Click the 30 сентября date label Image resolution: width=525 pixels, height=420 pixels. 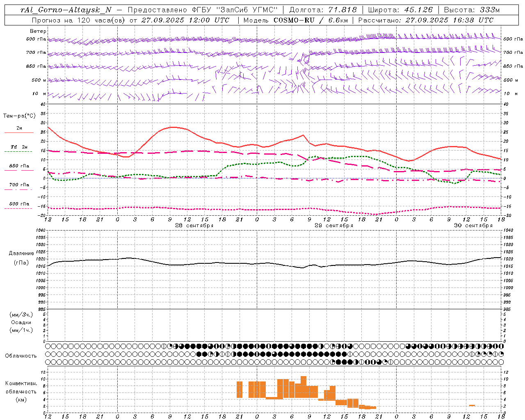click(473, 226)
